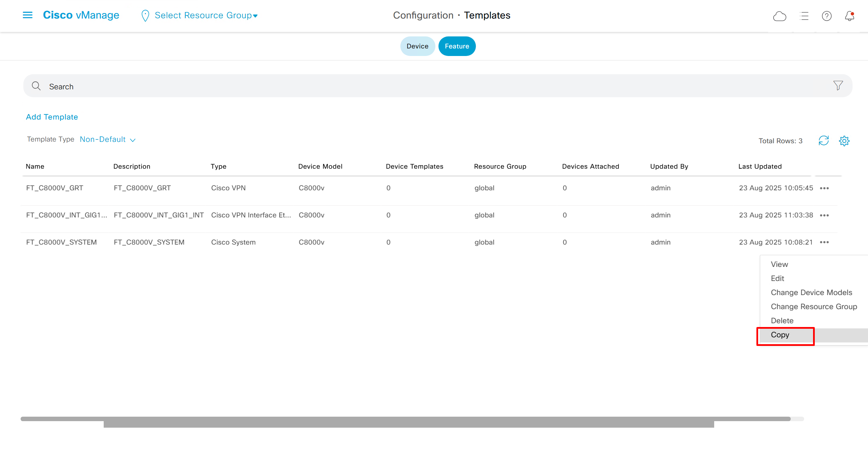Expand Select Resource Group dropdown

[x=206, y=15]
